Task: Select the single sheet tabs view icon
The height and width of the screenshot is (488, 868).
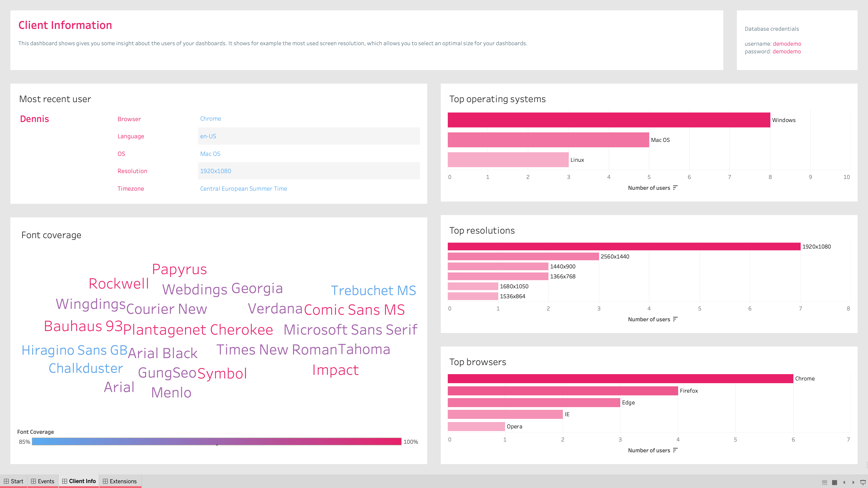Action: [834, 482]
